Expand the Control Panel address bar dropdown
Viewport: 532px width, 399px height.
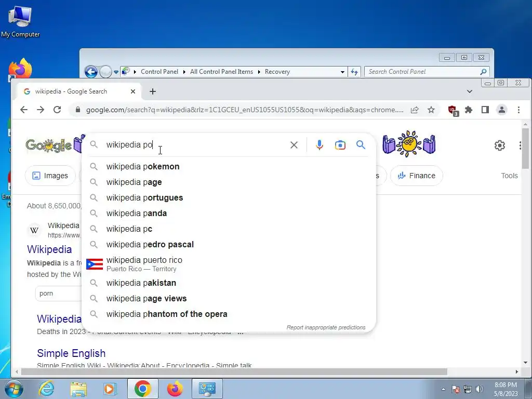point(342,72)
